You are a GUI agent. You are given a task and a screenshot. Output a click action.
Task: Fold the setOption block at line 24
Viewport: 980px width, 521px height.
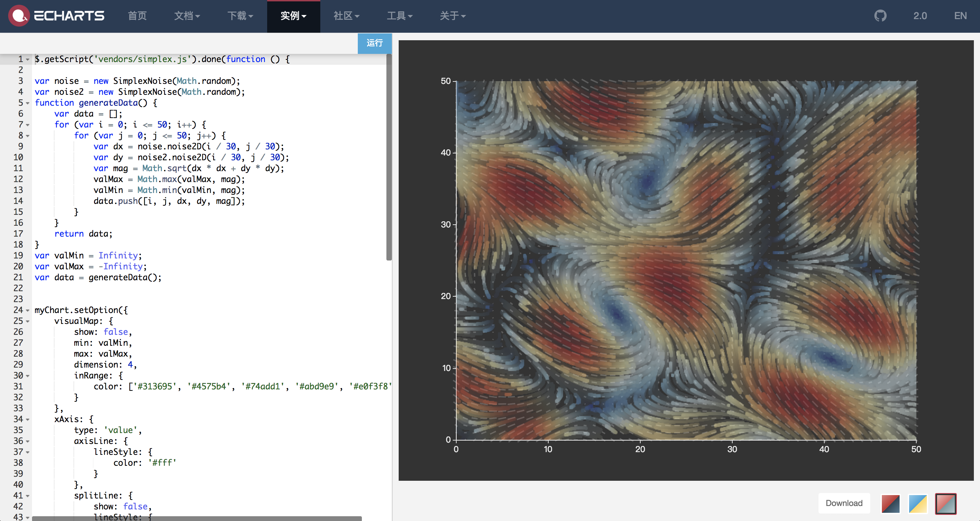[28, 311]
